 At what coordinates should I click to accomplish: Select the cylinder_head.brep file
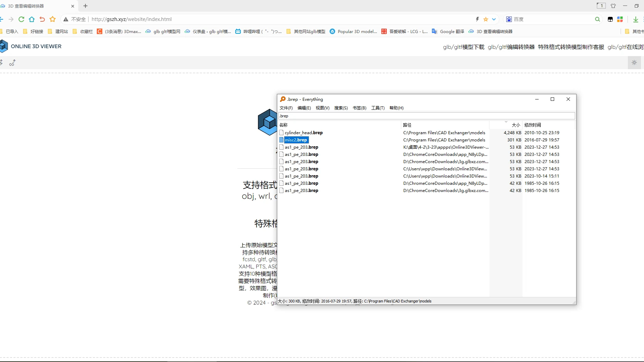(304, 132)
